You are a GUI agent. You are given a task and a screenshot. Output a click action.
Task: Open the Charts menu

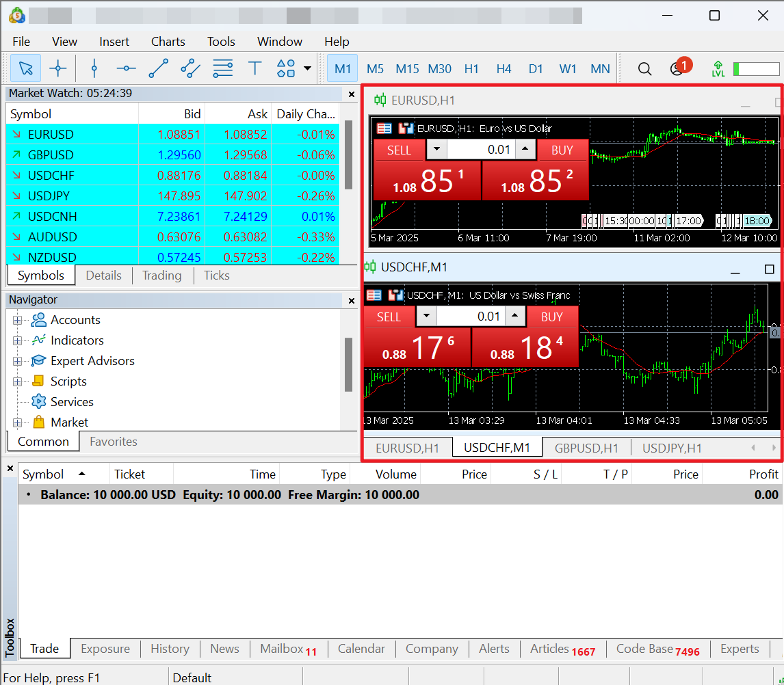(x=168, y=42)
